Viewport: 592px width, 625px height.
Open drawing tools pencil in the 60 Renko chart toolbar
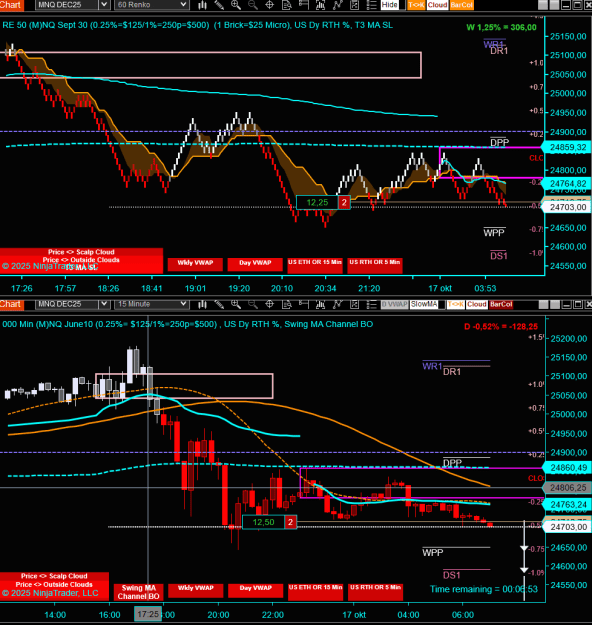(x=219, y=5)
